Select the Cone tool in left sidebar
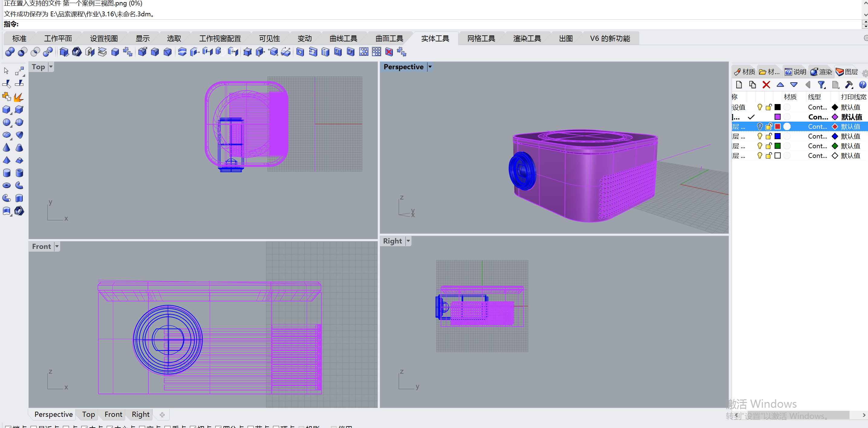 coord(6,148)
